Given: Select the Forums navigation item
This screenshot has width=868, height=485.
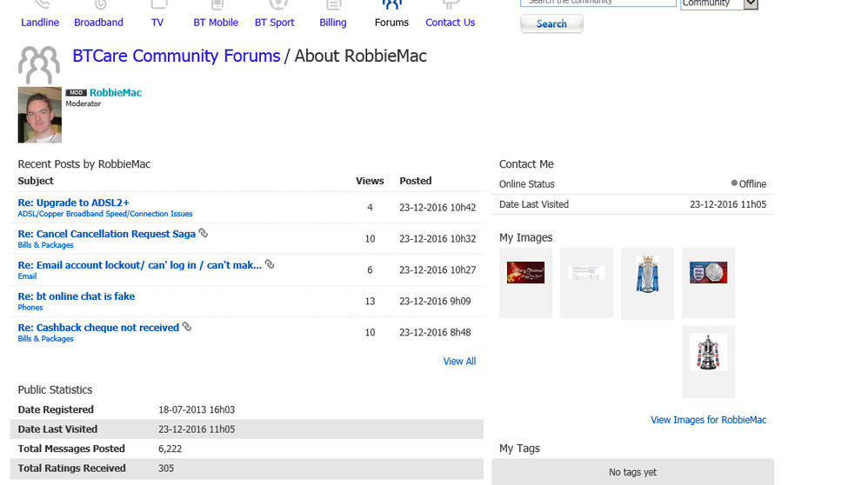Looking at the screenshot, I should tap(391, 22).
